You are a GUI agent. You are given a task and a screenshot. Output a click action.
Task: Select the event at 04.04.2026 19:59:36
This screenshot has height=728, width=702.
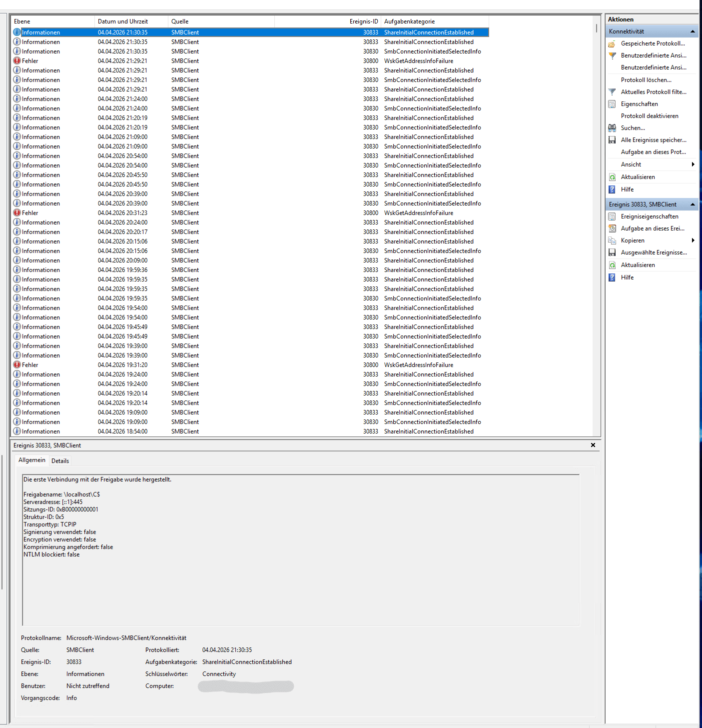250,270
